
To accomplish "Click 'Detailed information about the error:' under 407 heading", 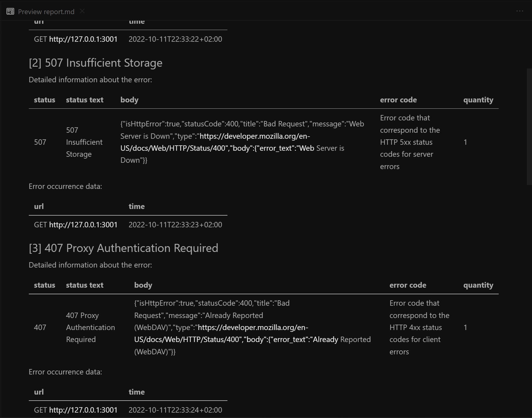I will coord(90,265).
